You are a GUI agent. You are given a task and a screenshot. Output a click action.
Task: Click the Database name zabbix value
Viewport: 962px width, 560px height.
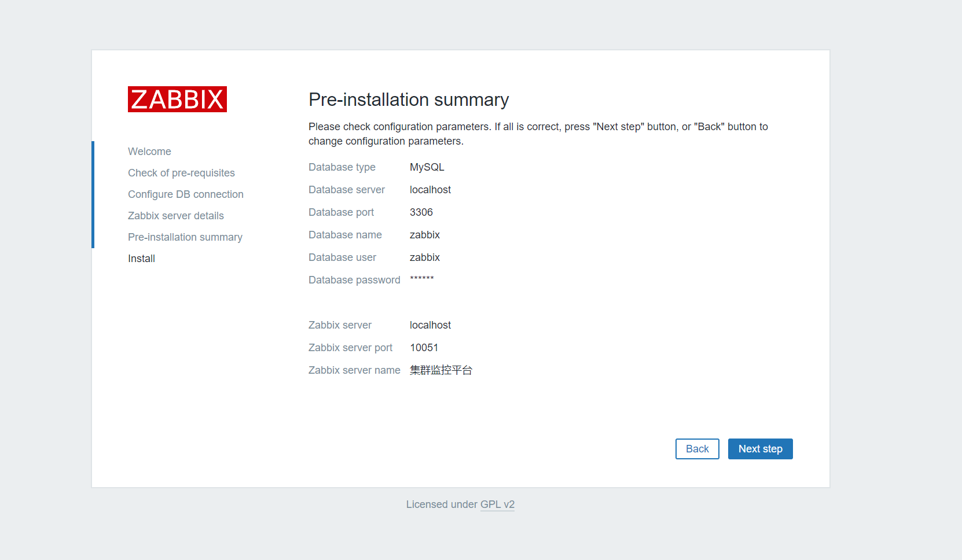[x=425, y=235]
